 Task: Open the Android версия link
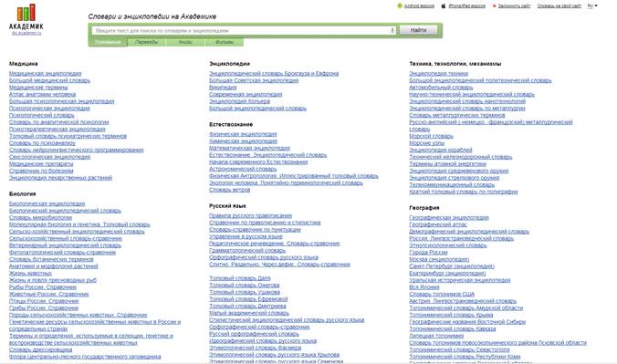click(419, 5)
